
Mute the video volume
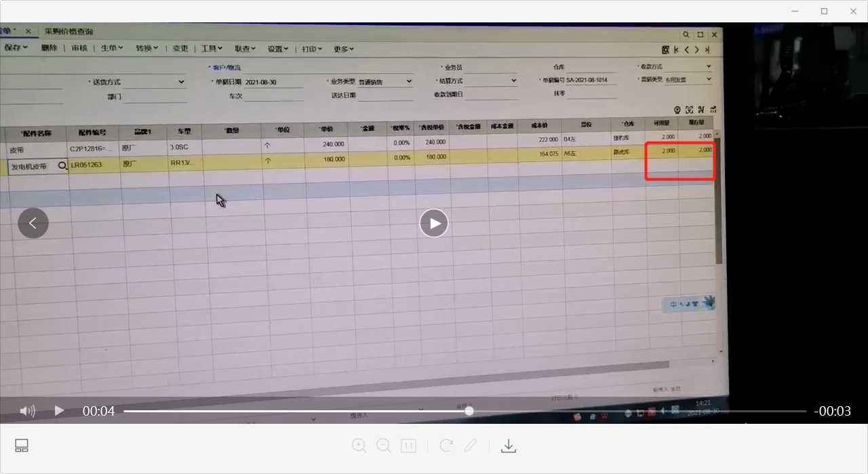[x=28, y=411]
